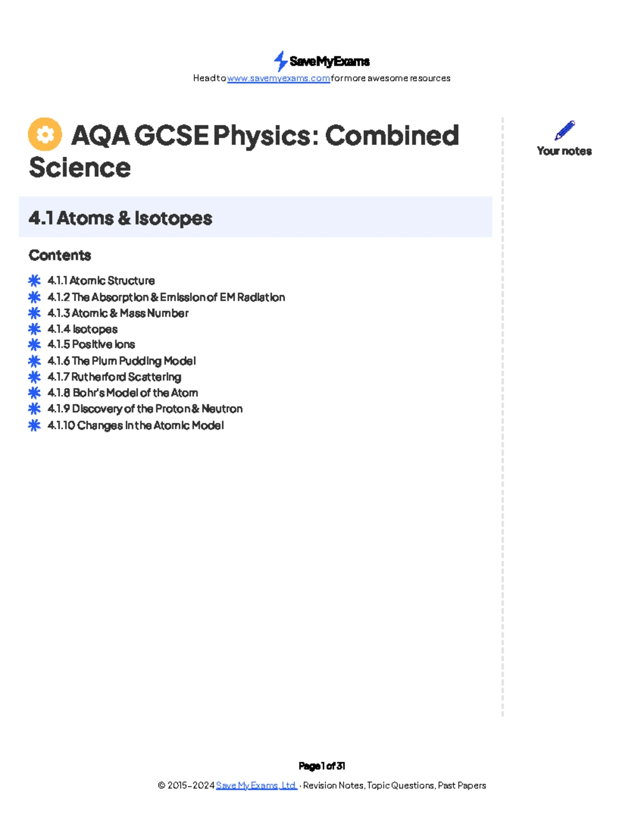644x834 pixels.
Task: Click the blue pencil icon above Your notes
Action: [565, 130]
